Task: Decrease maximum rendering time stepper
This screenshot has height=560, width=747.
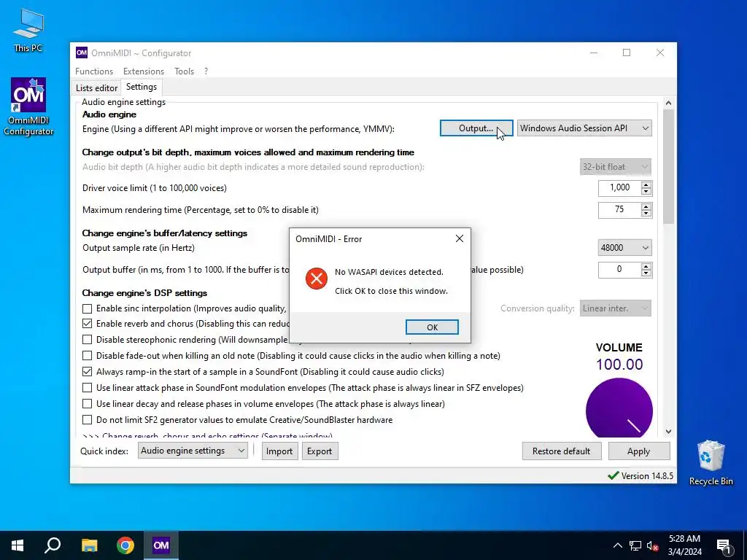Action: [x=646, y=214]
